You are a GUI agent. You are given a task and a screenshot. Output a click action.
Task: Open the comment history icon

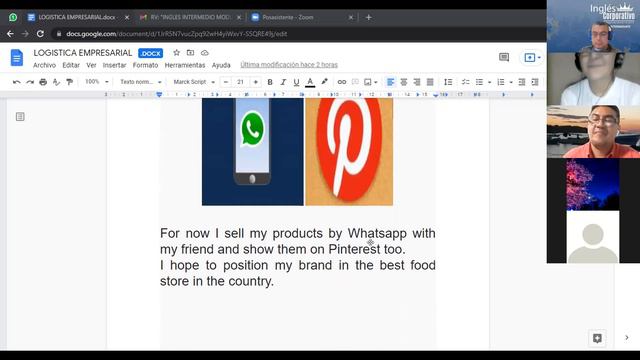point(504,57)
